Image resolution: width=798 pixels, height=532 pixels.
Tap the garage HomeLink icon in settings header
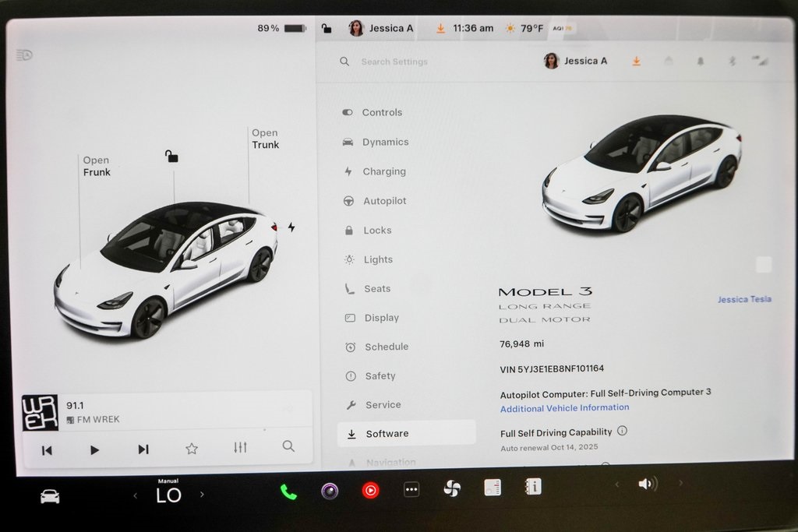click(x=669, y=61)
